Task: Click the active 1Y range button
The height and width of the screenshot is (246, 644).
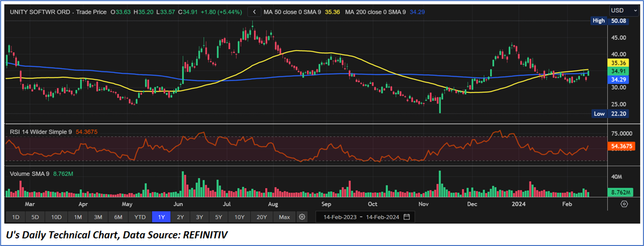Action: point(161,217)
